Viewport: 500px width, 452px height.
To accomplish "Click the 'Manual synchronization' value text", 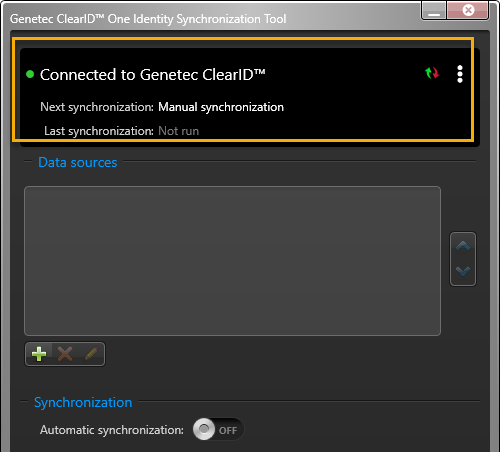I will 221,107.
